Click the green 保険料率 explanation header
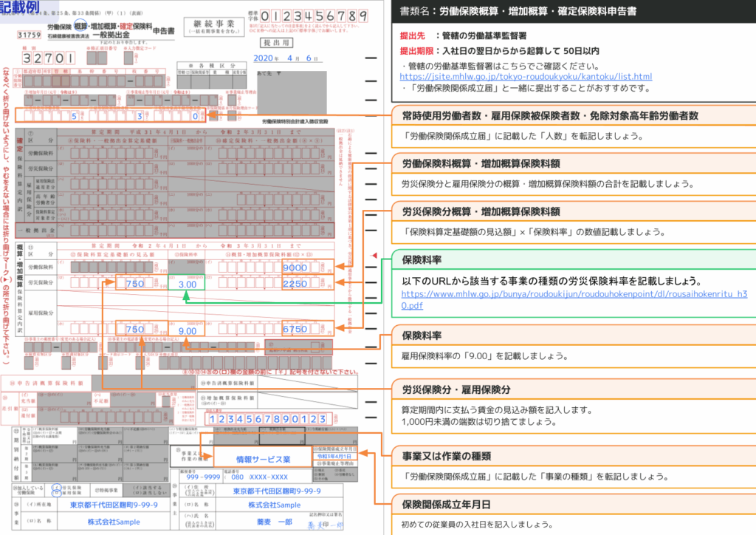756x535 pixels. click(422, 260)
